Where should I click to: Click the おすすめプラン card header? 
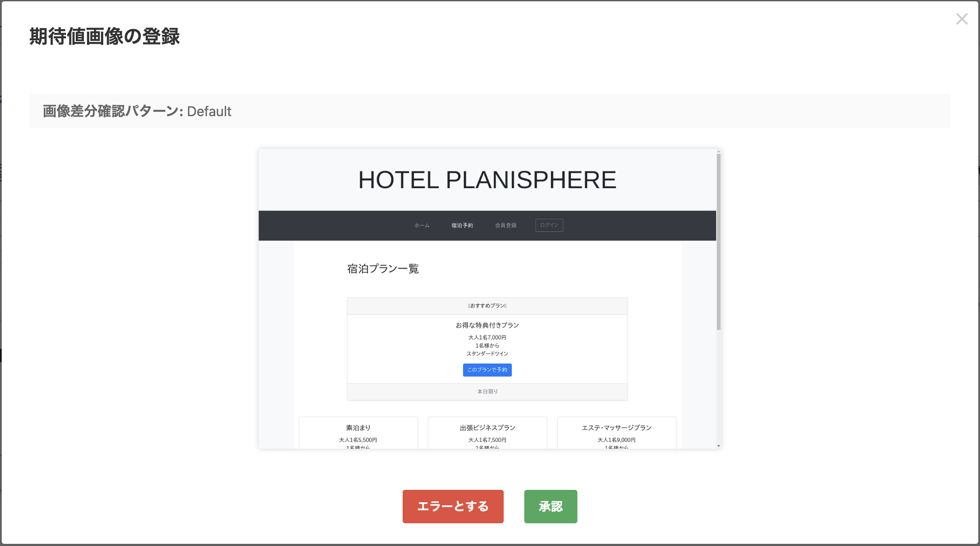point(487,306)
